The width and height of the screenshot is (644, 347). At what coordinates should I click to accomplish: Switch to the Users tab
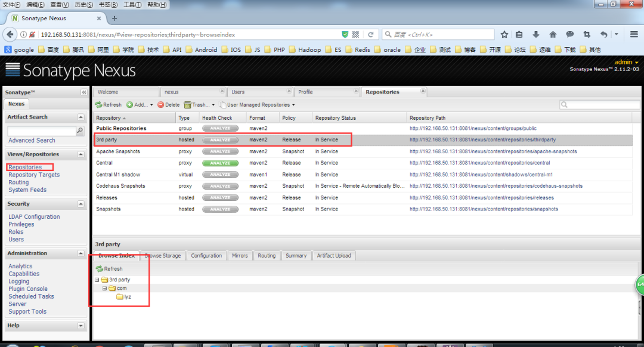[x=260, y=92]
